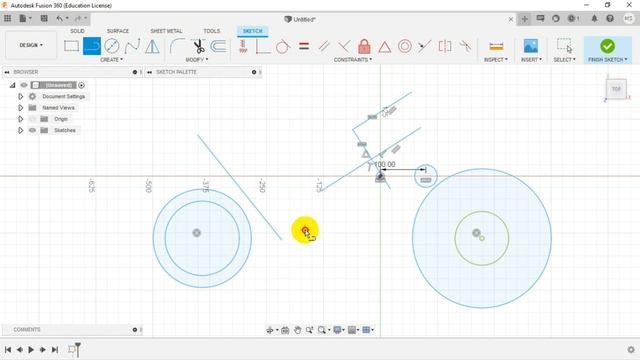The height and width of the screenshot is (360, 640).
Task: Apply the Midpoint triangle constraint
Action: coord(384,47)
